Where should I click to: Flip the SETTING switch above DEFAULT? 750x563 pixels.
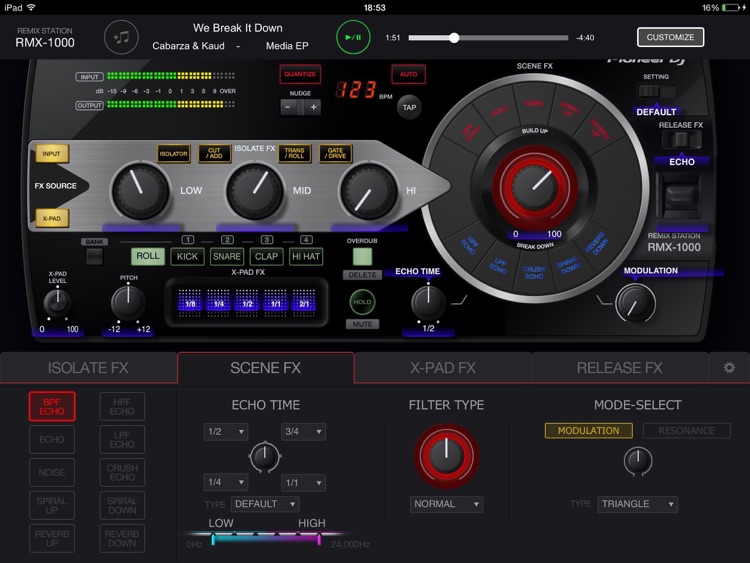tap(656, 91)
